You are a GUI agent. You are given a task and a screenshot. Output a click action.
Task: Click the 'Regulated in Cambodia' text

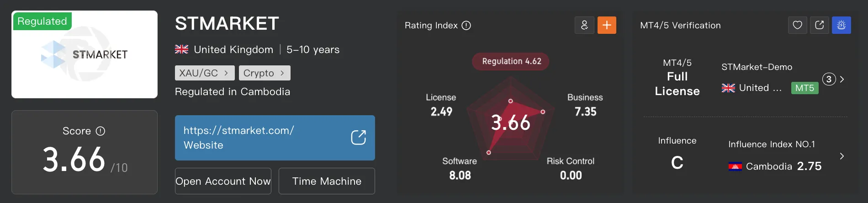tap(233, 92)
